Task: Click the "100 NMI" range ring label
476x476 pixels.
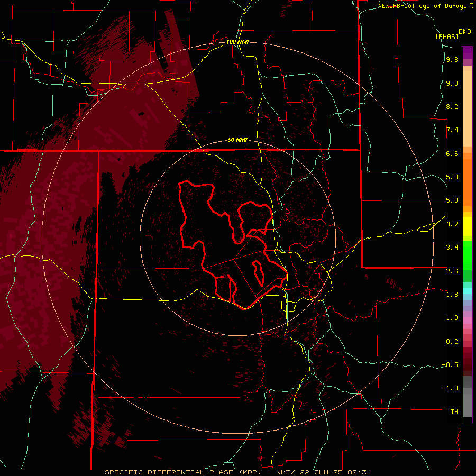Action: coord(237,42)
